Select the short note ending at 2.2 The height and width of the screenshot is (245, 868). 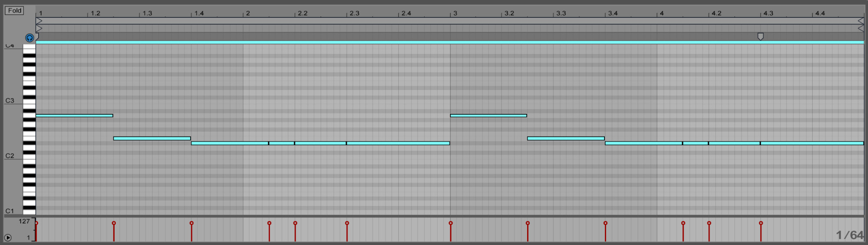click(x=282, y=143)
